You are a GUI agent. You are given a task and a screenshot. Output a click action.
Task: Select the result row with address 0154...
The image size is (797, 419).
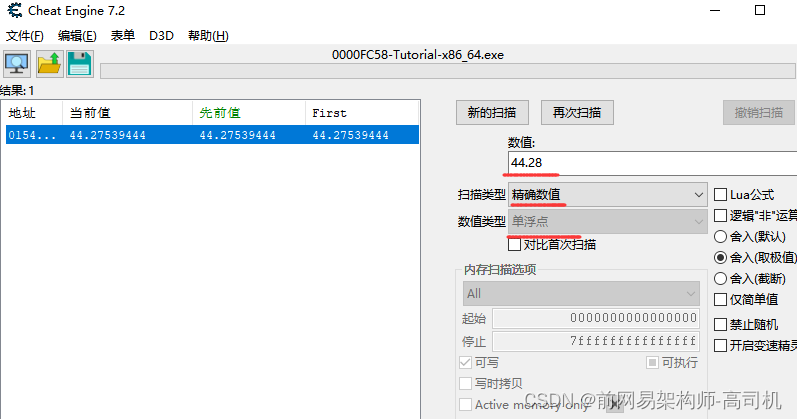click(x=212, y=135)
